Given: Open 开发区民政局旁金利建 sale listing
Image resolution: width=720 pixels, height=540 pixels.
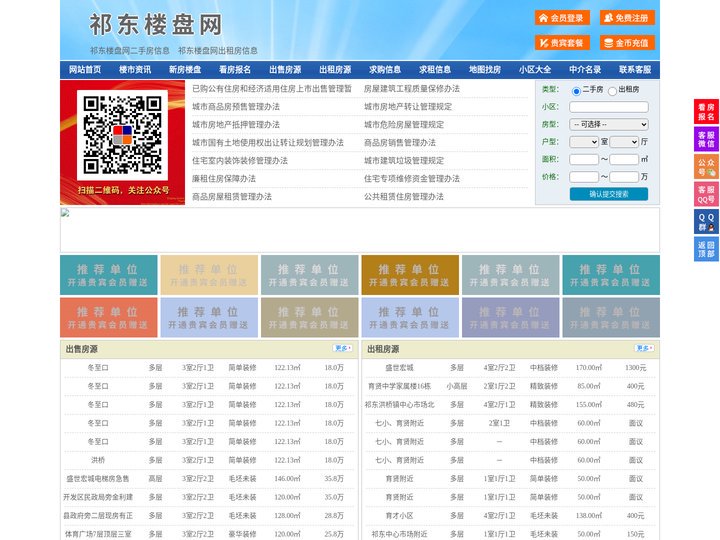Looking at the screenshot, I should 98,497.
